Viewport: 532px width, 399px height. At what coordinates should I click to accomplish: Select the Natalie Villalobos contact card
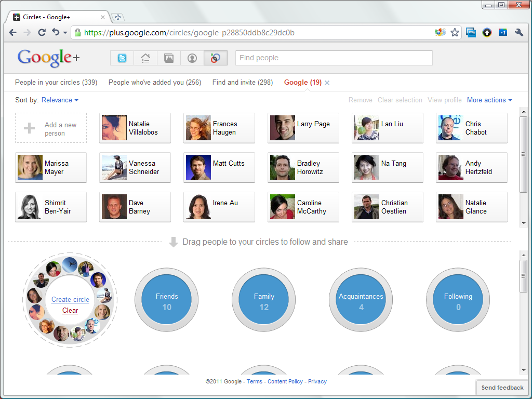tap(135, 128)
